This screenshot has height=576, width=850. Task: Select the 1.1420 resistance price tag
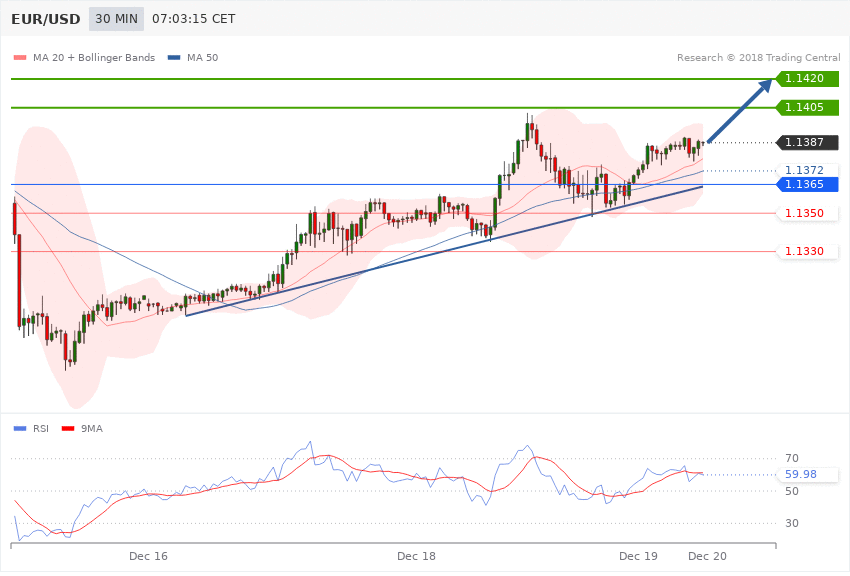pos(808,79)
